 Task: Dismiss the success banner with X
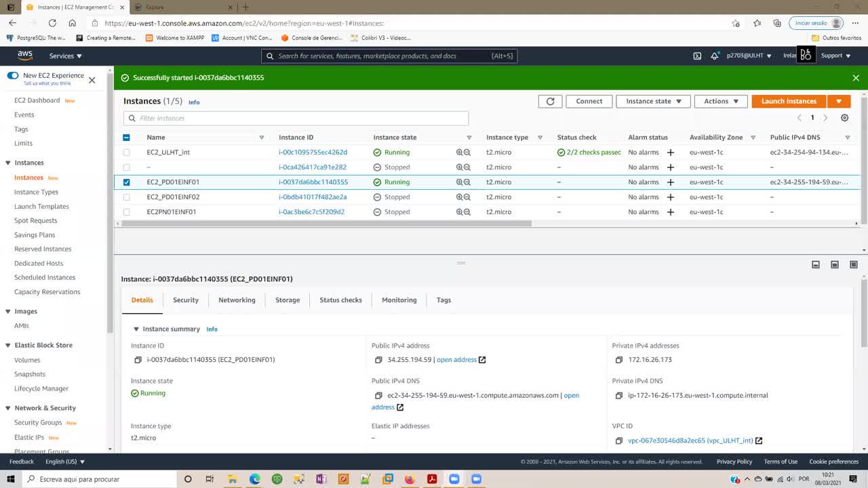[x=856, y=78]
